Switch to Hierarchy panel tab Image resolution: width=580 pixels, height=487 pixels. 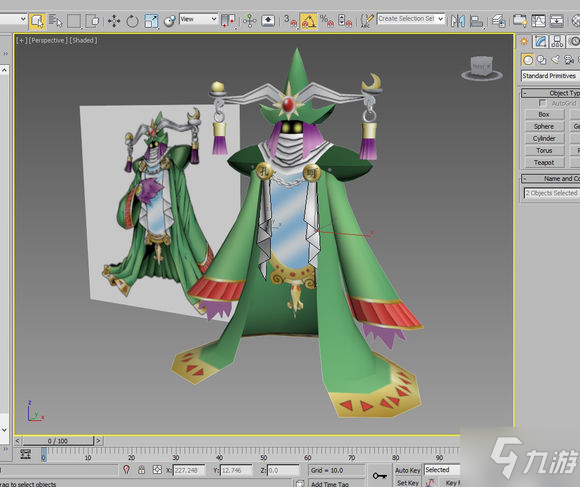[557, 41]
